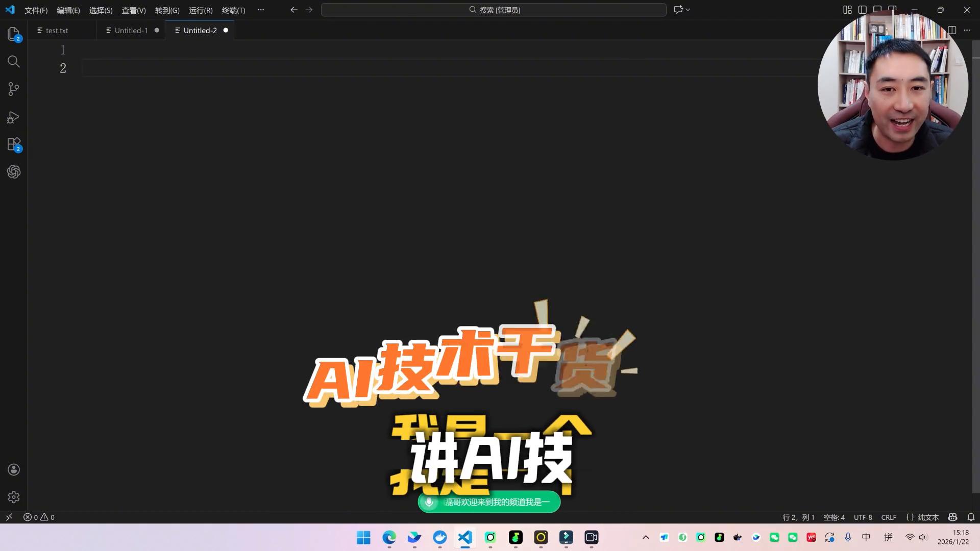Toggle primary sidebar layout button
The image size is (980, 551).
pos(862,10)
